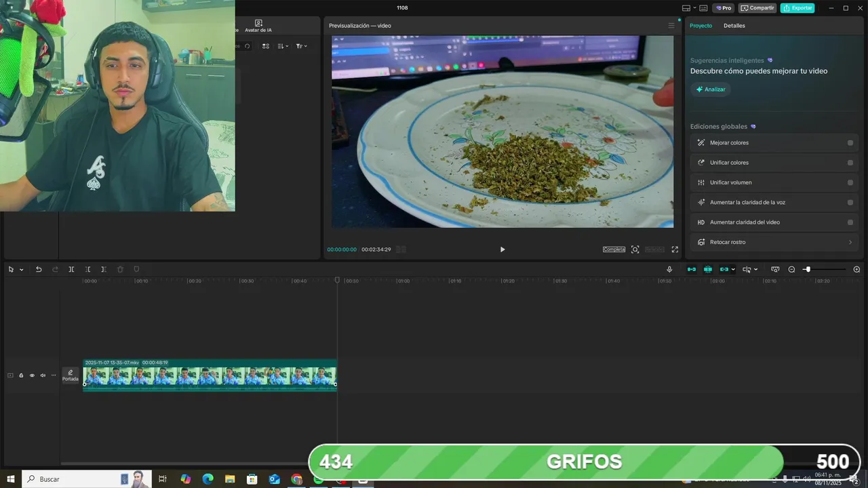
Task: Click the preview axis split icon
Action: click(747, 269)
